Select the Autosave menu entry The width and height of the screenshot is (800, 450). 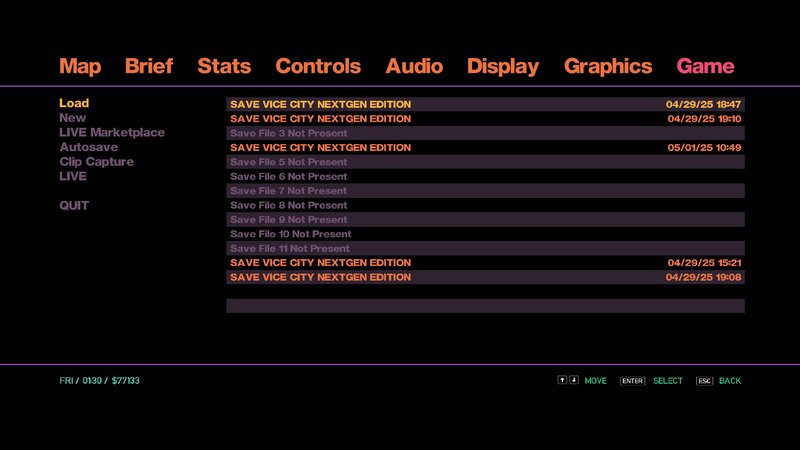pos(88,147)
